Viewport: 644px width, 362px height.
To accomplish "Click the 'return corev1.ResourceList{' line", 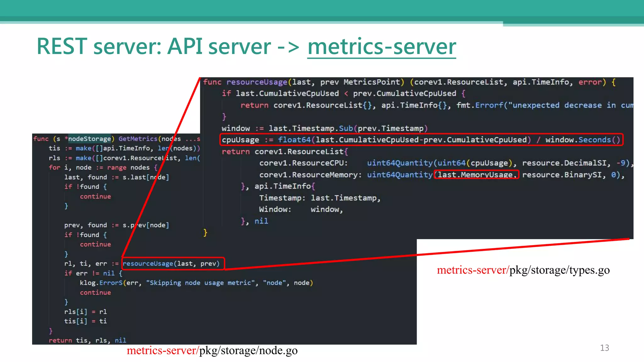I will tap(285, 151).
